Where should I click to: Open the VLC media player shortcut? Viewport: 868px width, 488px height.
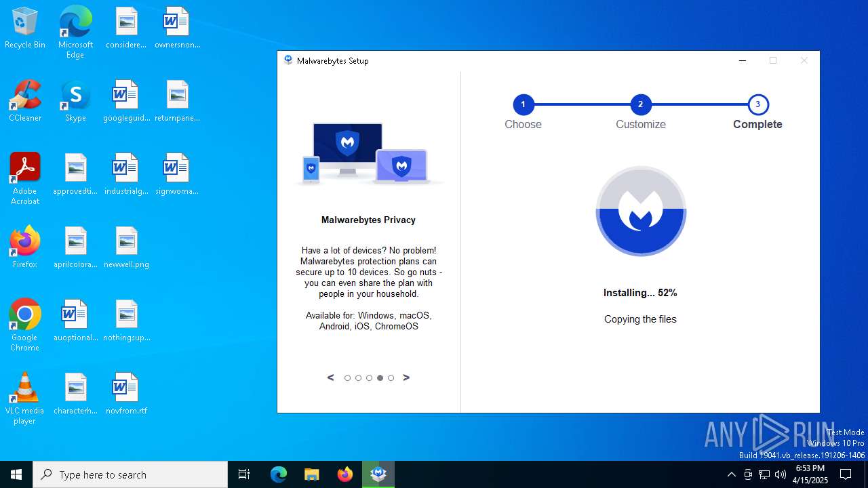tap(25, 398)
